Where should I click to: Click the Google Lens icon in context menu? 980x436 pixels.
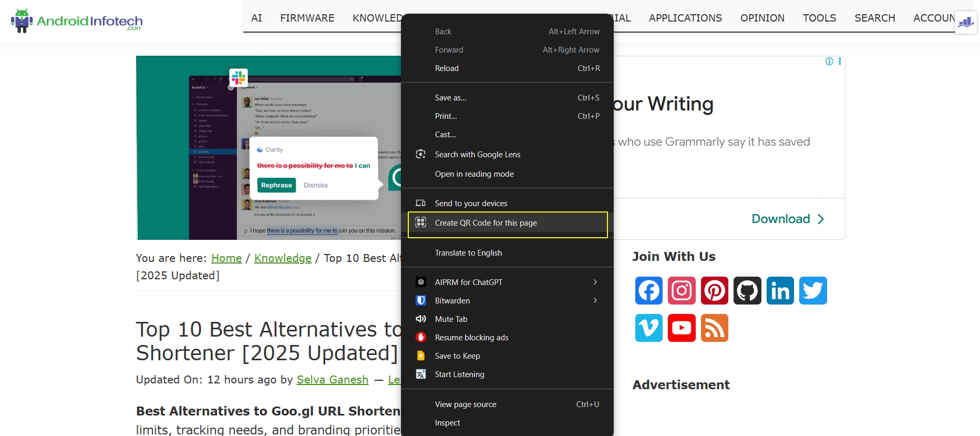[x=420, y=154]
